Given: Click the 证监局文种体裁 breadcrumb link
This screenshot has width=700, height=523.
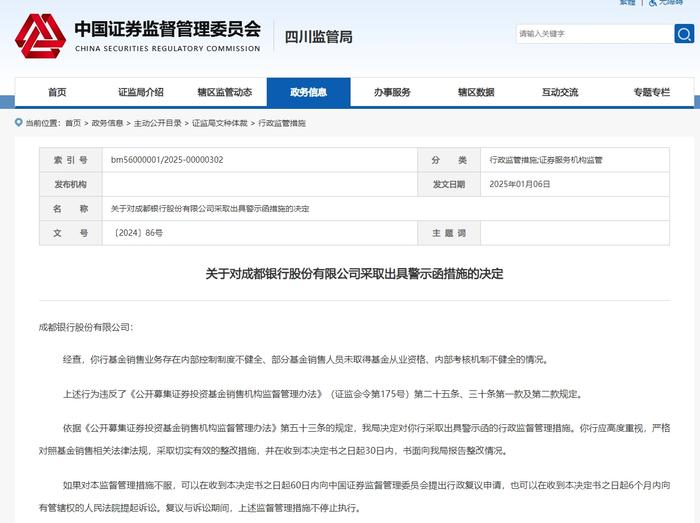Looking at the screenshot, I should point(220,123).
